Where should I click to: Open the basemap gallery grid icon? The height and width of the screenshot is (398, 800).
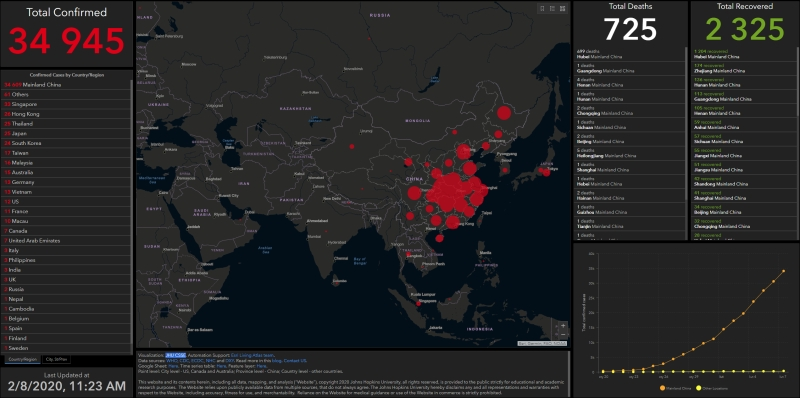click(x=562, y=8)
